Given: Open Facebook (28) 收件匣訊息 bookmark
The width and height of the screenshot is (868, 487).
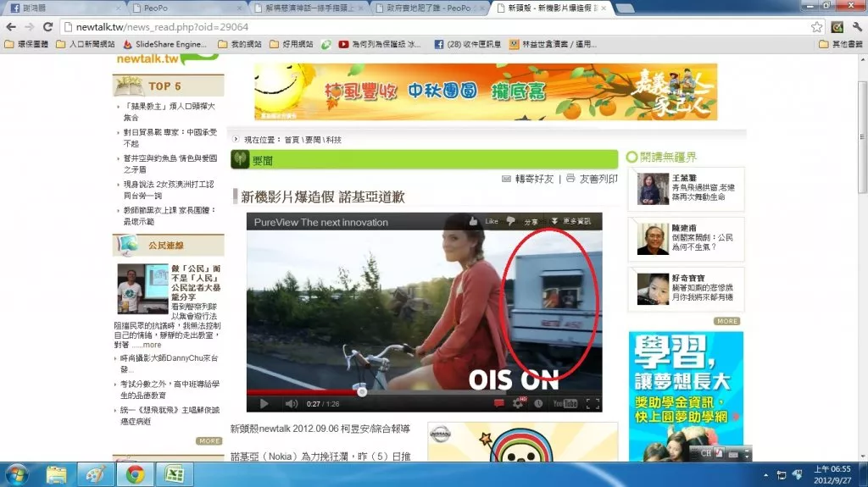Looking at the screenshot, I should (468, 44).
